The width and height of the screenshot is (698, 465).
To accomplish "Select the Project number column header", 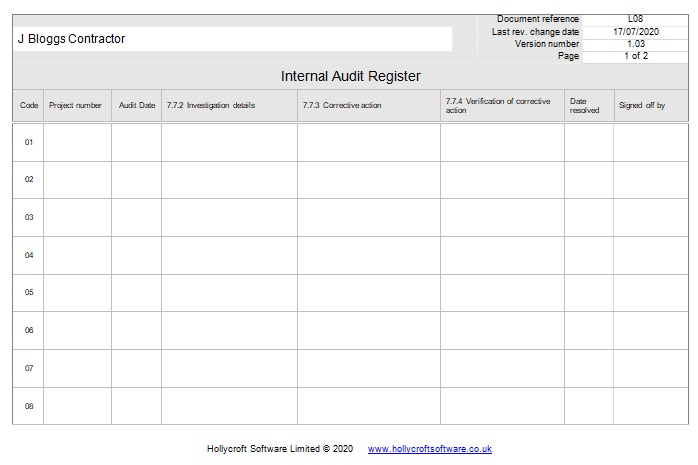I will coord(76,105).
